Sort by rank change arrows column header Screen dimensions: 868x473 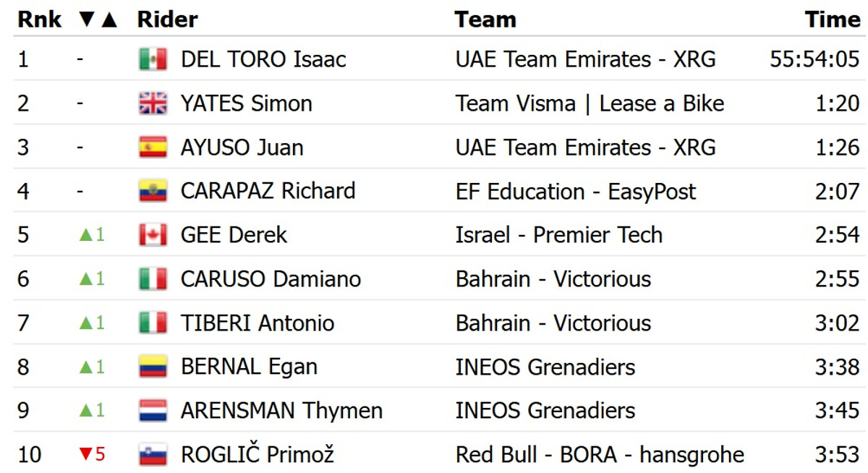pyautogui.click(x=98, y=20)
